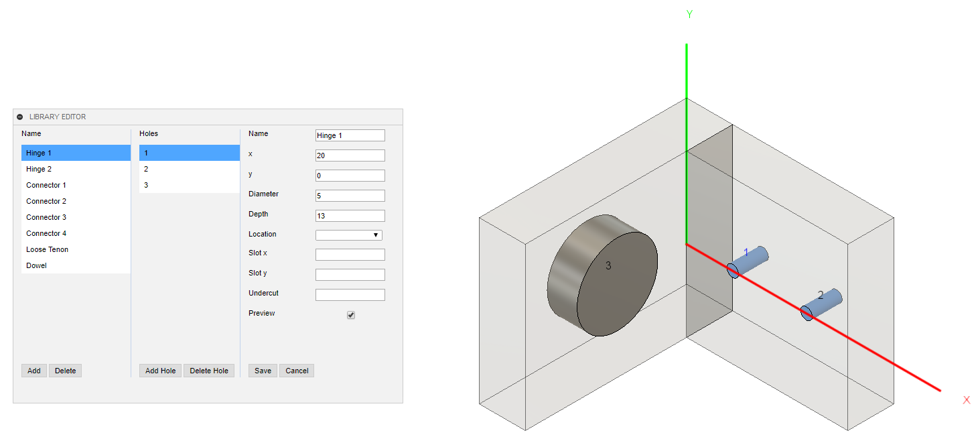Viewport: 980px width, 445px height.
Task: Select Hinge 2 in the Name list
Action: pos(39,169)
